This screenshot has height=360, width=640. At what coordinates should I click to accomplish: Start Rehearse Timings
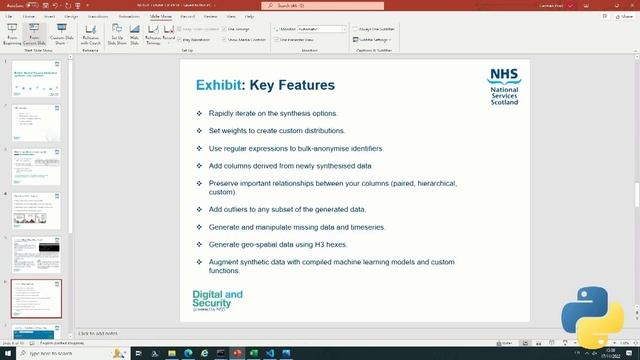tap(153, 34)
